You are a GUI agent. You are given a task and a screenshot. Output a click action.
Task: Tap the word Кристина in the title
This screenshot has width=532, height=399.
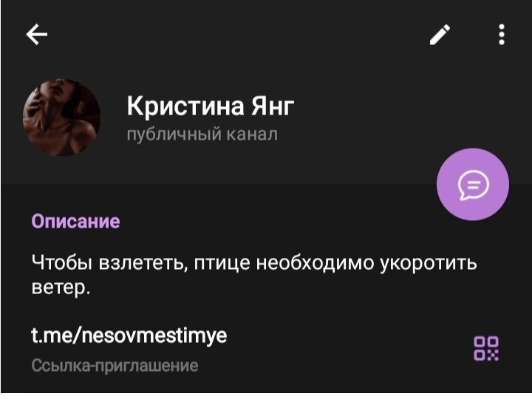(x=185, y=106)
